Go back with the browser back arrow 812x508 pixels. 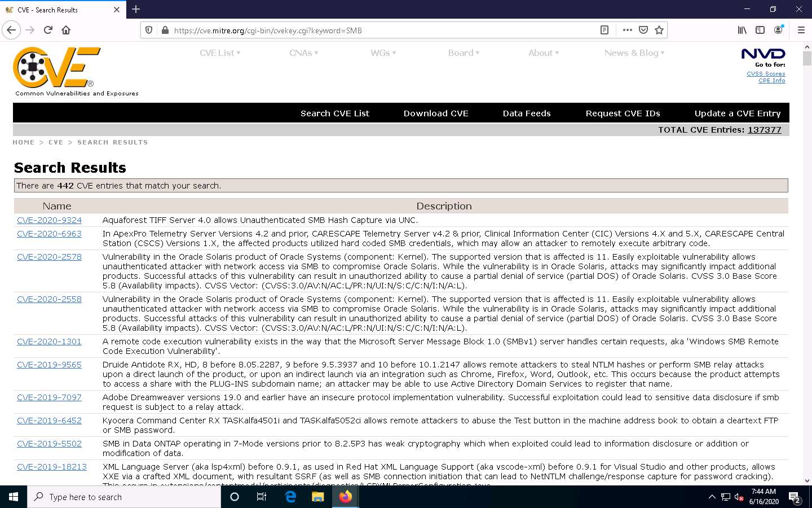click(11, 30)
